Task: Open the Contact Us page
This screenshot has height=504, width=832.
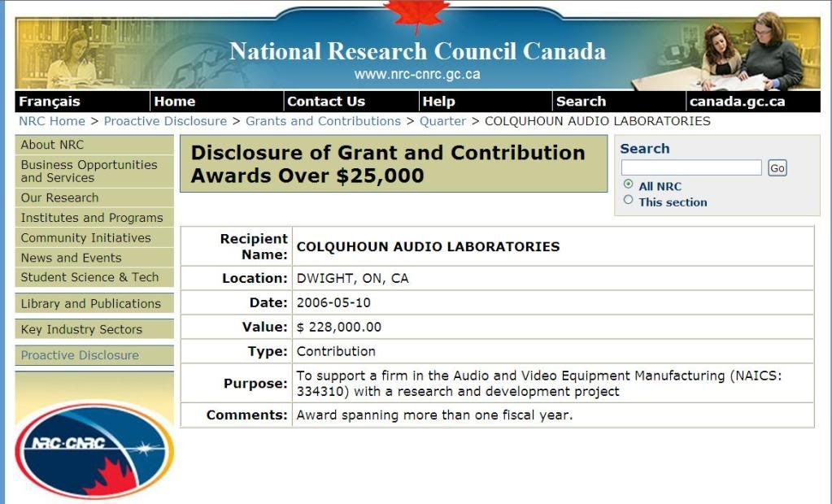Action: (x=326, y=102)
